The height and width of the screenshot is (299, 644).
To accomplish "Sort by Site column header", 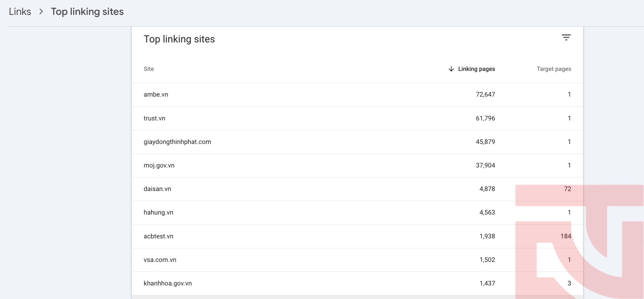I will pyautogui.click(x=149, y=69).
